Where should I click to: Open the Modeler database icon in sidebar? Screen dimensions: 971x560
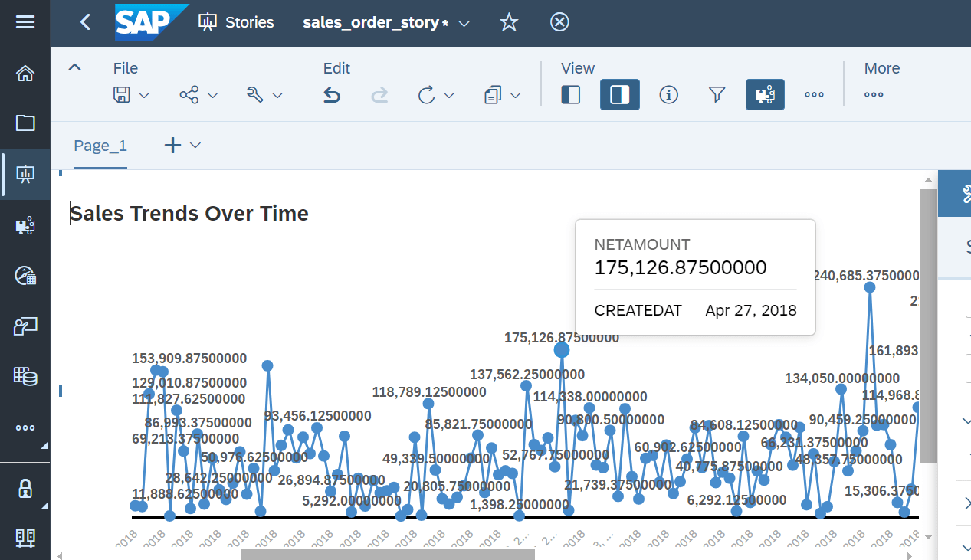pyautogui.click(x=25, y=376)
